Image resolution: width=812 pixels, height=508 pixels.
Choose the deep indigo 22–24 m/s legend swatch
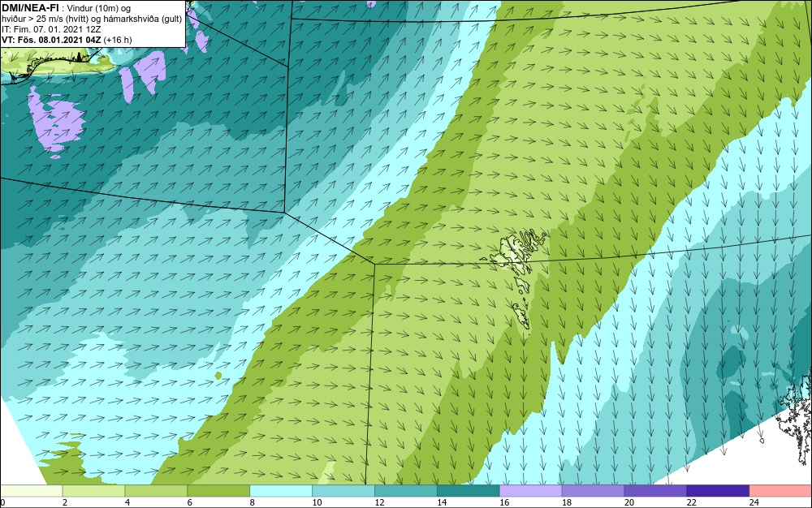(718, 491)
